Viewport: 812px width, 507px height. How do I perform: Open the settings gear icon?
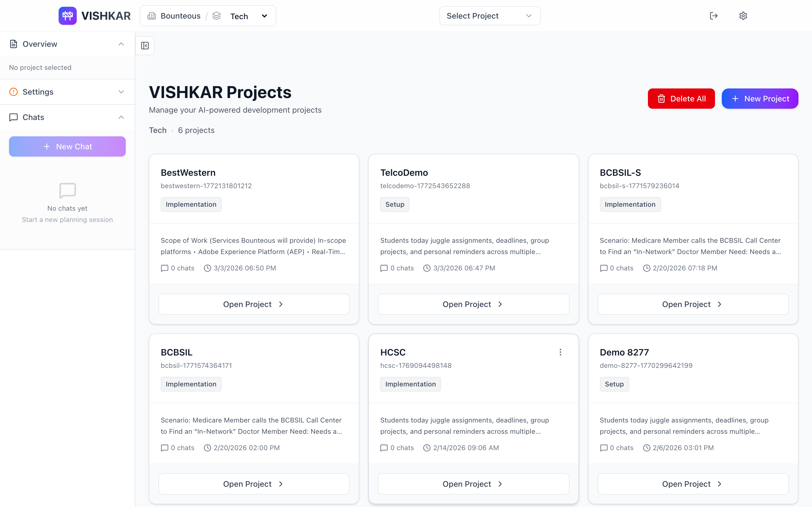coord(743,15)
